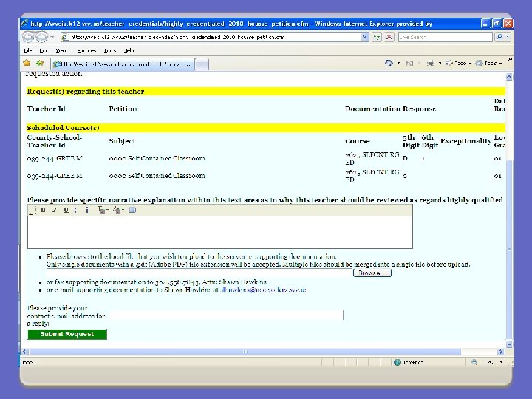
Task: Open the View menu
Action: click(61, 50)
